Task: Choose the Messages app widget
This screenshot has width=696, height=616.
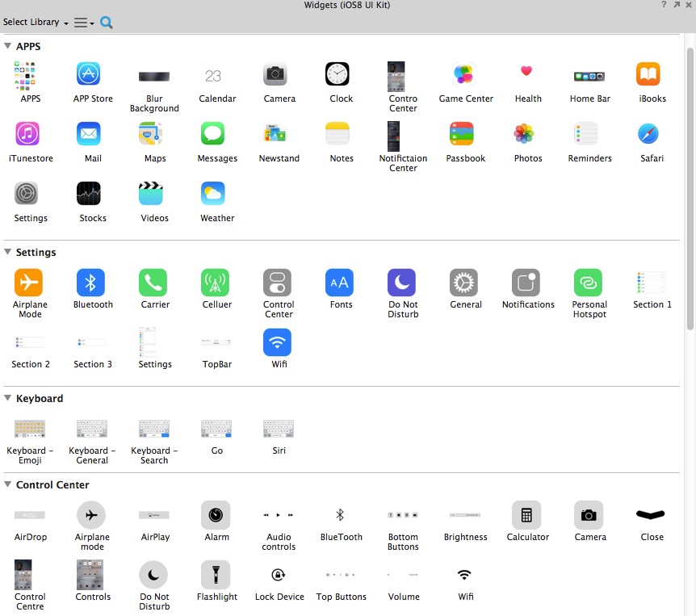Action: click(213, 133)
